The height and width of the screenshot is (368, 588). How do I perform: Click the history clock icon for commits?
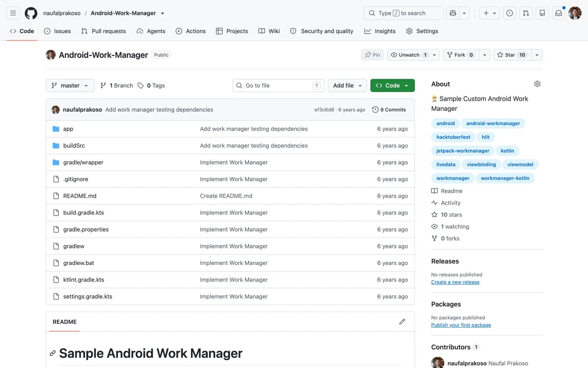point(375,110)
